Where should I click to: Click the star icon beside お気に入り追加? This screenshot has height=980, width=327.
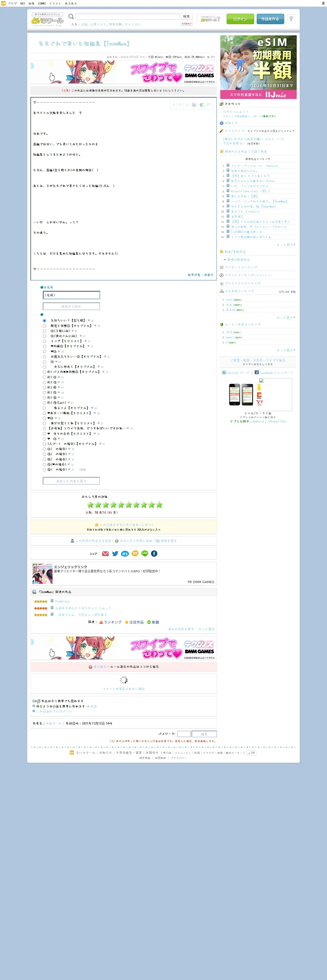pos(97,525)
